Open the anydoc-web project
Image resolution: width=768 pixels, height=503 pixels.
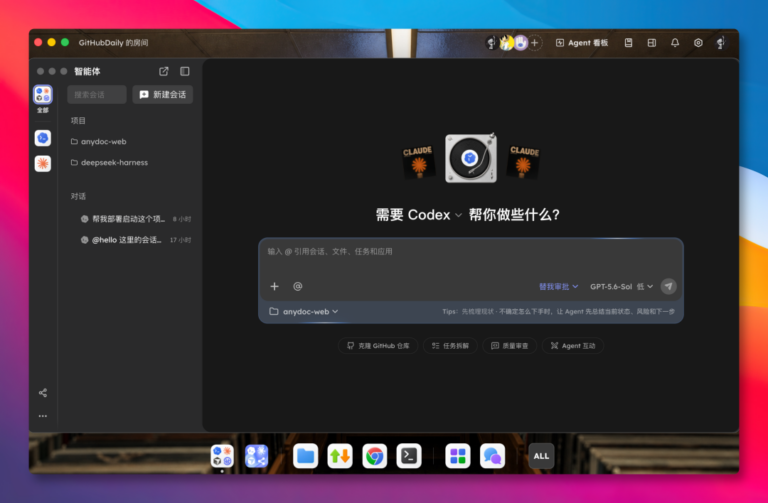point(98,142)
